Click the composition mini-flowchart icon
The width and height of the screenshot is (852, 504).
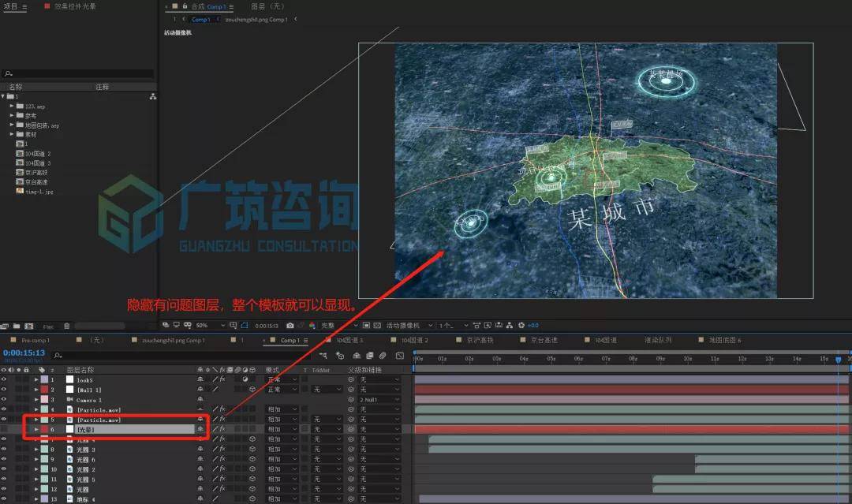[323, 356]
